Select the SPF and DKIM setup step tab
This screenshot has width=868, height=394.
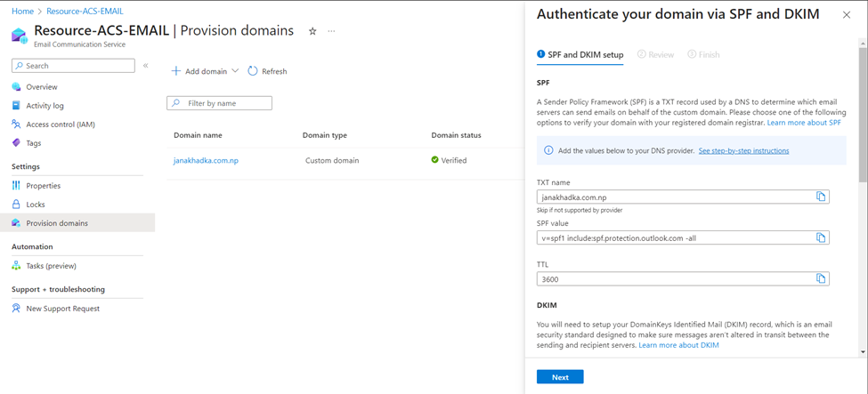[580, 55]
